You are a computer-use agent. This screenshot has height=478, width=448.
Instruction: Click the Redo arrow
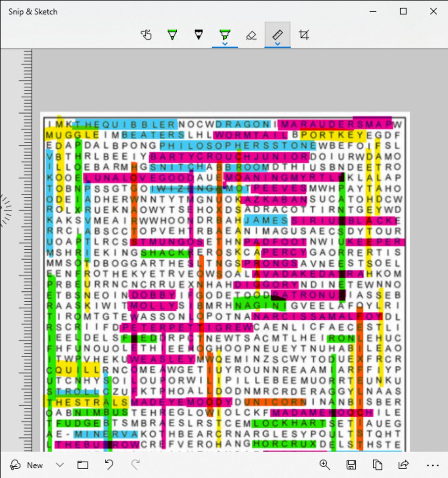(135, 465)
